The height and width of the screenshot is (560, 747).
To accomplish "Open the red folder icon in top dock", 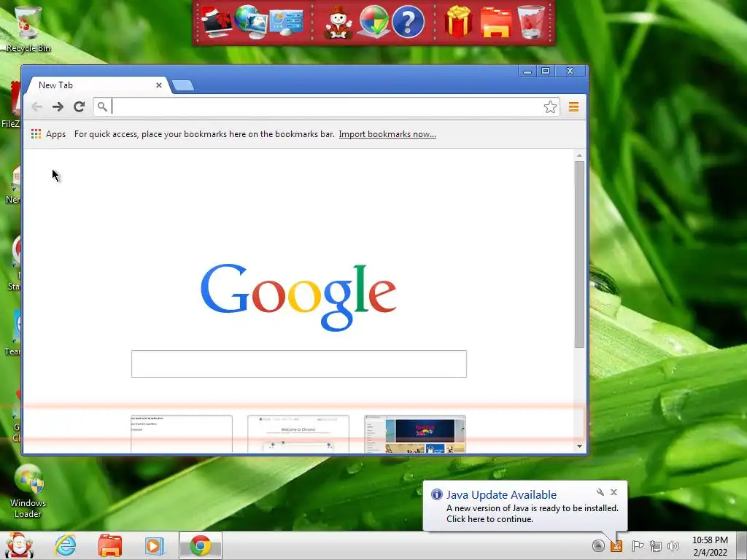I will pyautogui.click(x=495, y=23).
